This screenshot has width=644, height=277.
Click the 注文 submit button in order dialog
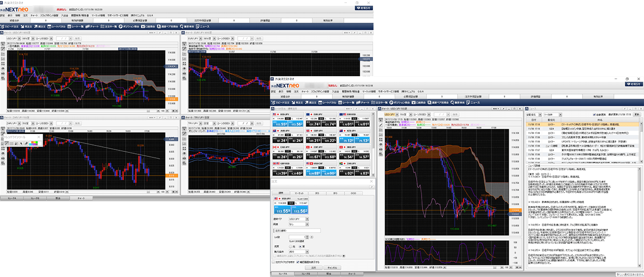click(314, 268)
